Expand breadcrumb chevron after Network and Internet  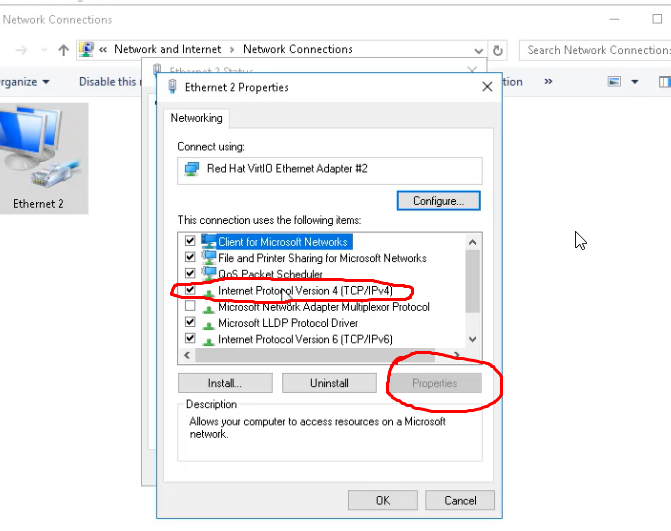[x=232, y=50]
